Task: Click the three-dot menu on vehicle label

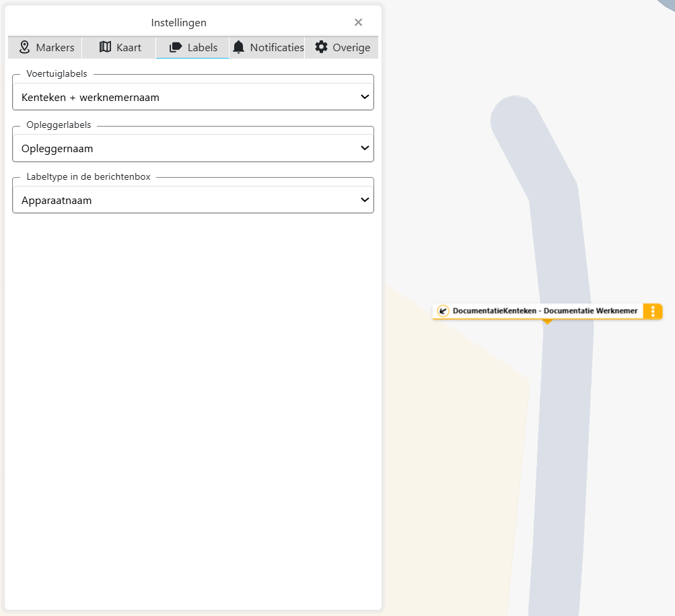Action: pyautogui.click(x=653, y=311)
